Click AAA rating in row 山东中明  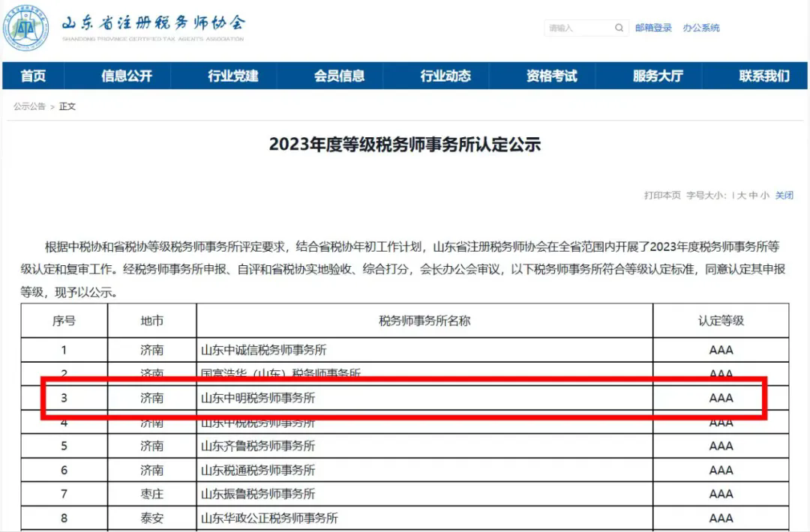tap(721, 398)
